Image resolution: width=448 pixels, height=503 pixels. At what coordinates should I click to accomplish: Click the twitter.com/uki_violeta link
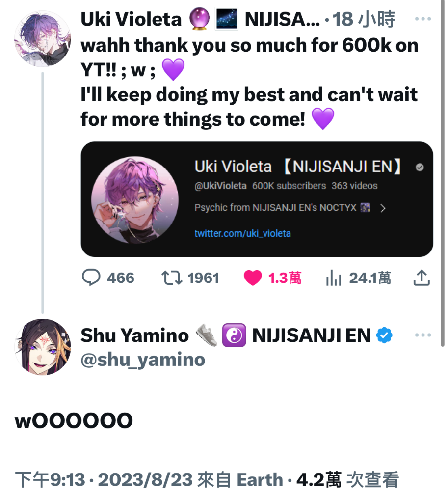(x=242, y=233)
